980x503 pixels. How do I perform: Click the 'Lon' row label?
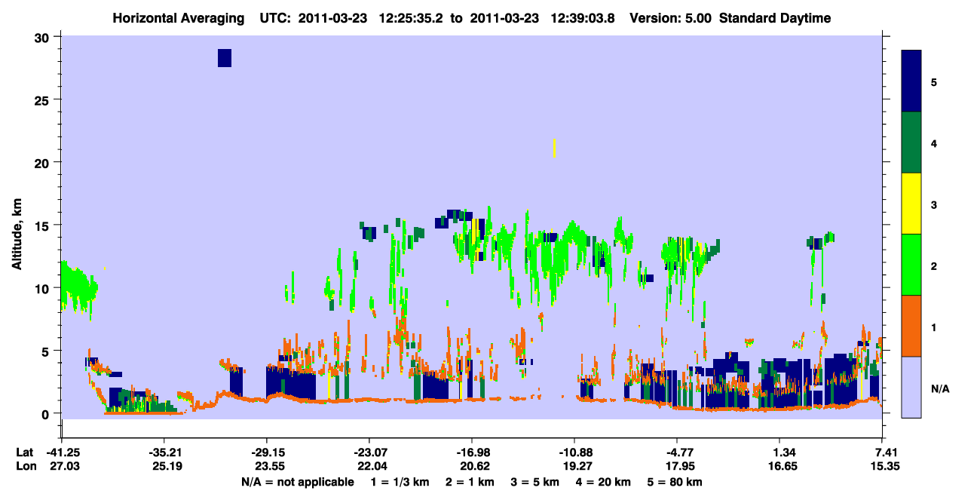(25, 467)
